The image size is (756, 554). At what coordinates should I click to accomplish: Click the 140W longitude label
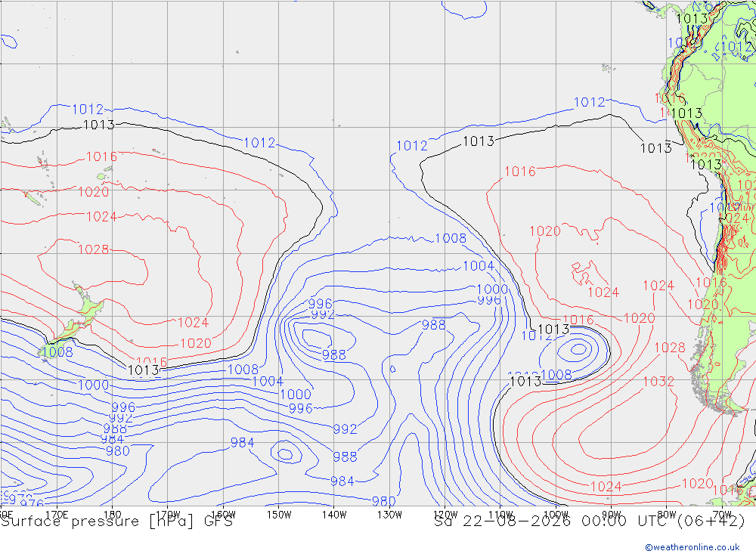click(x=334, y=515)
